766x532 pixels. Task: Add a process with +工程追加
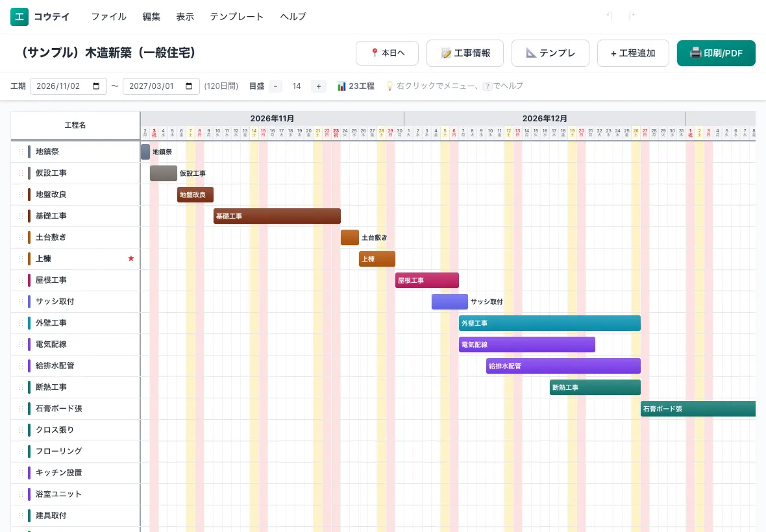click(x=633, y=53)
